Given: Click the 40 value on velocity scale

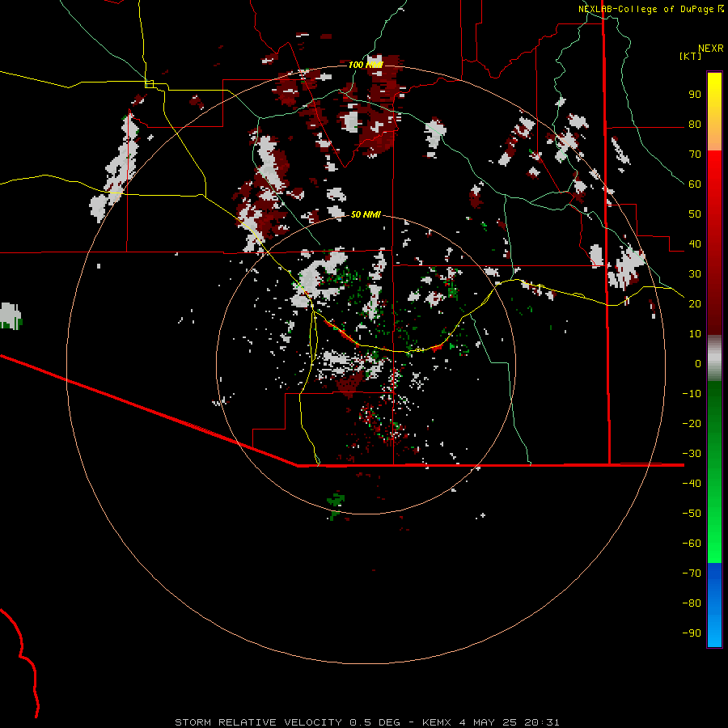Looking at the screenshot, I should tap(695, 244).
